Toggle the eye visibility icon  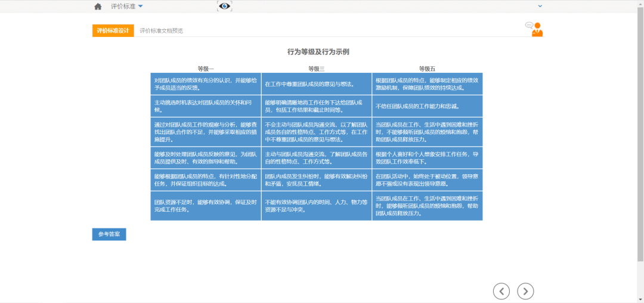tap(224, 6)
